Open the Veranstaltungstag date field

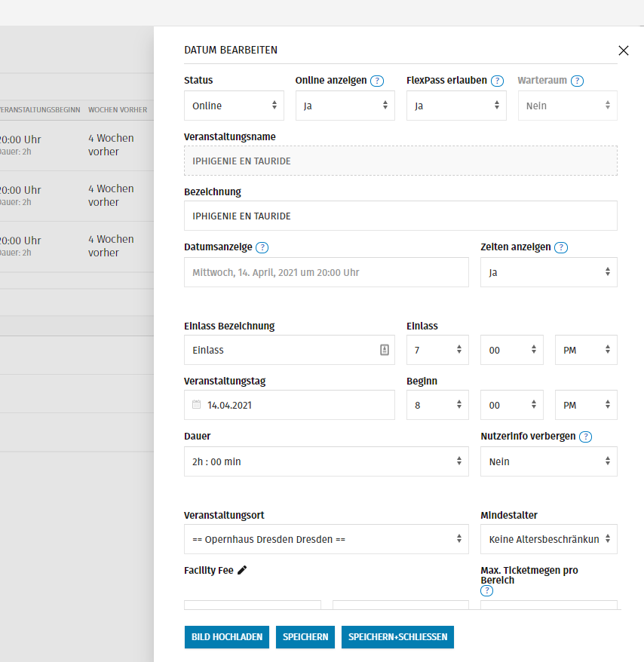[290, 405]
